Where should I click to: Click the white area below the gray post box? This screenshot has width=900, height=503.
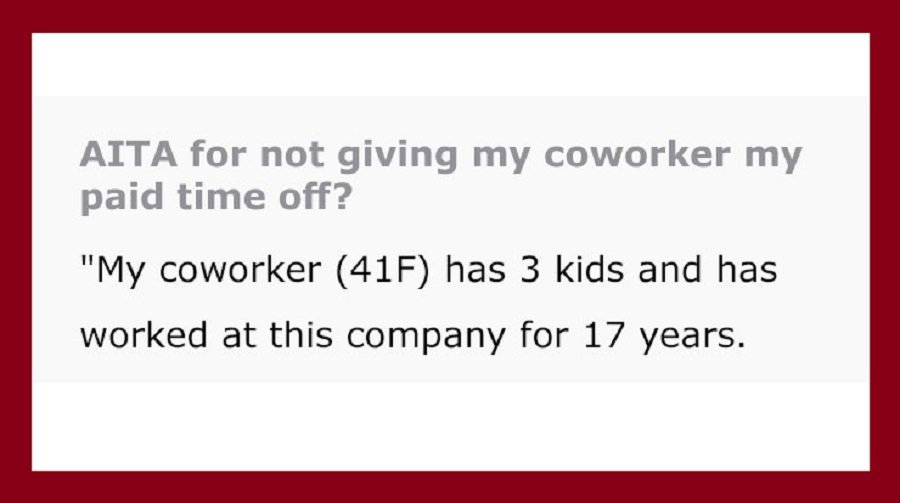coord(451,427)
